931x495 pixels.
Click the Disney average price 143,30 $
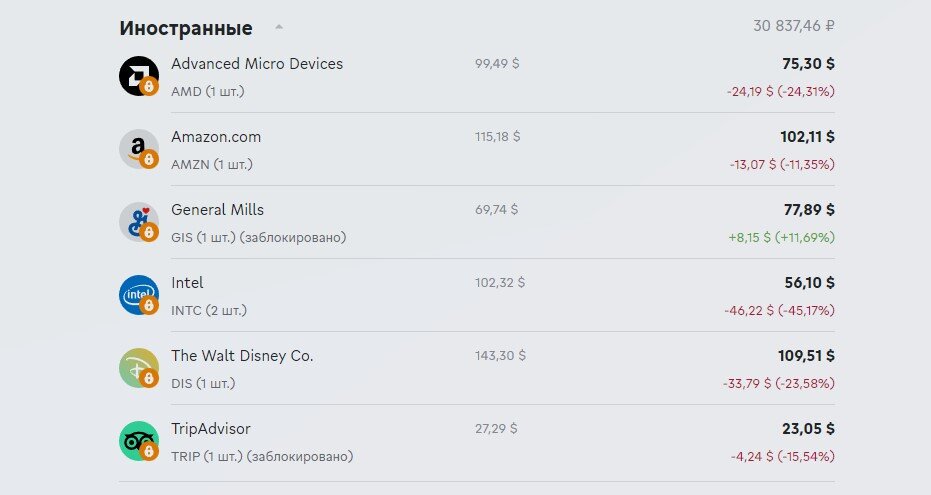(500, 356)
